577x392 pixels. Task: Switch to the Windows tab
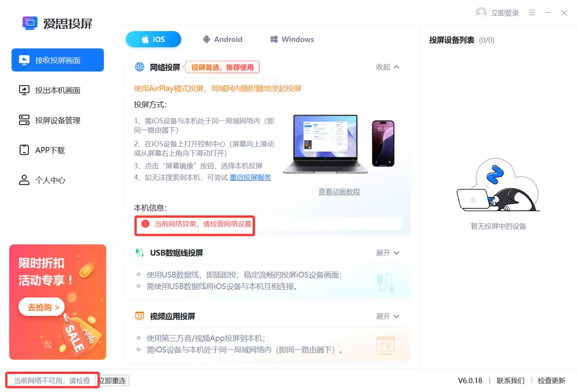pos(291,39)
